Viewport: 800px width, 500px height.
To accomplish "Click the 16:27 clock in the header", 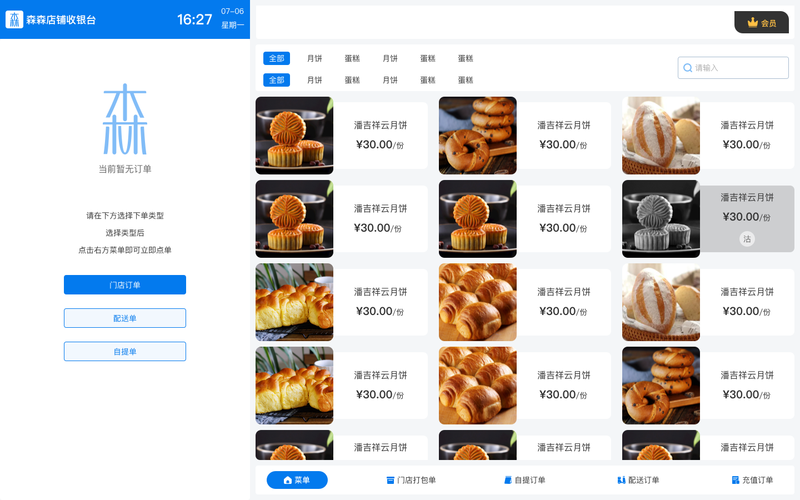I will (x=194, y=19).
